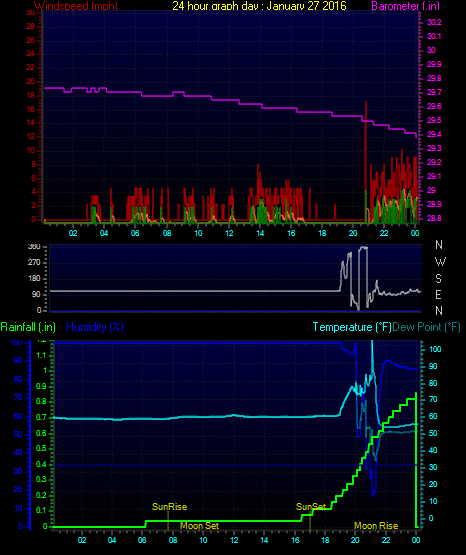
Task: Click the Moon Set marker label
Action: point(200,526)
